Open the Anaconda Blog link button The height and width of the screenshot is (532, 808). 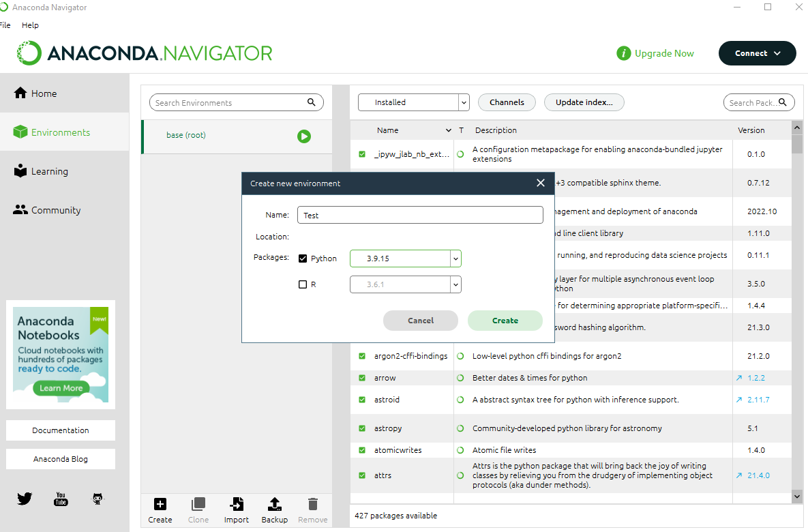coord(60,459)
